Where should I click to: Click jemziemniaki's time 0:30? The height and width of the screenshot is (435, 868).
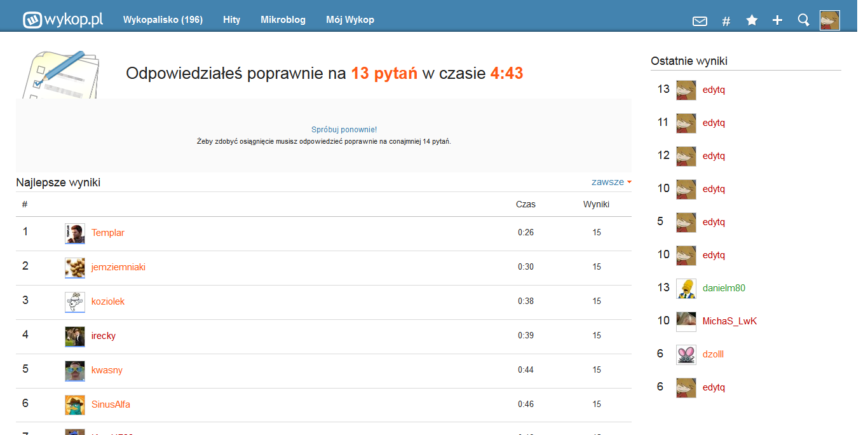click(526, 267)
